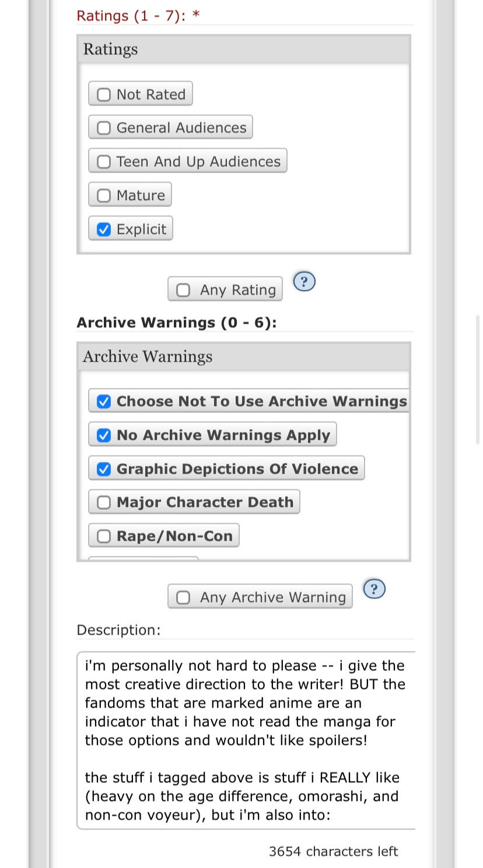
Task: Open help icon beside Any Rating
Action: coord(303,282)
